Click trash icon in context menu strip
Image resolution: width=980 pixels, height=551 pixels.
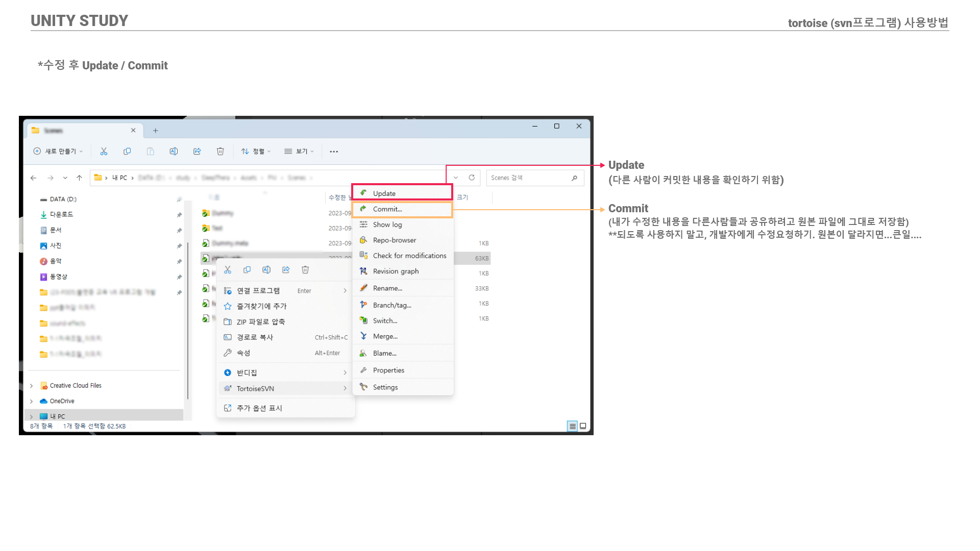pyautogui.click(x=305, y=270)
